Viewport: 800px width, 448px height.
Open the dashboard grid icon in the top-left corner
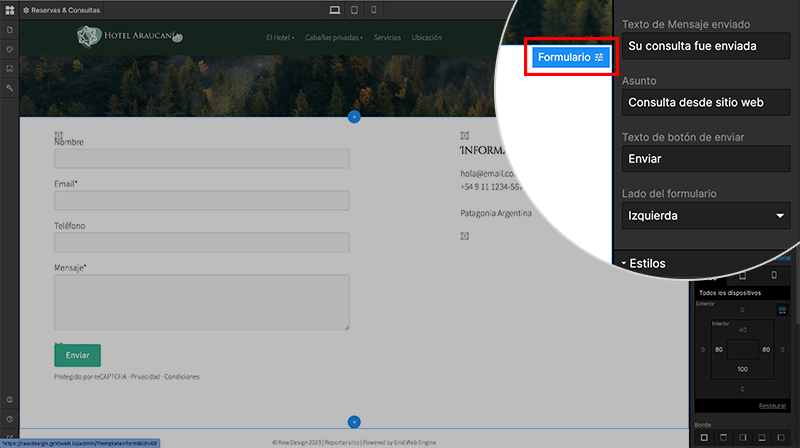click(9, 10)
